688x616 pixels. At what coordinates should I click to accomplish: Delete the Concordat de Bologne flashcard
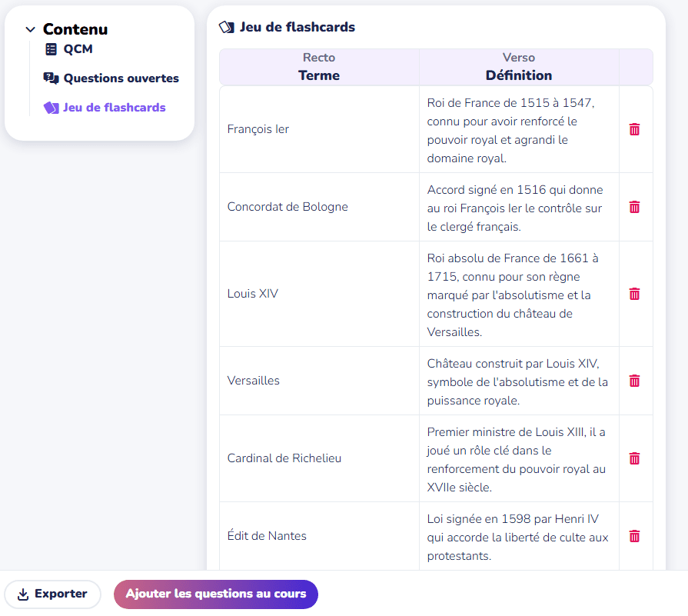[634, 207]
